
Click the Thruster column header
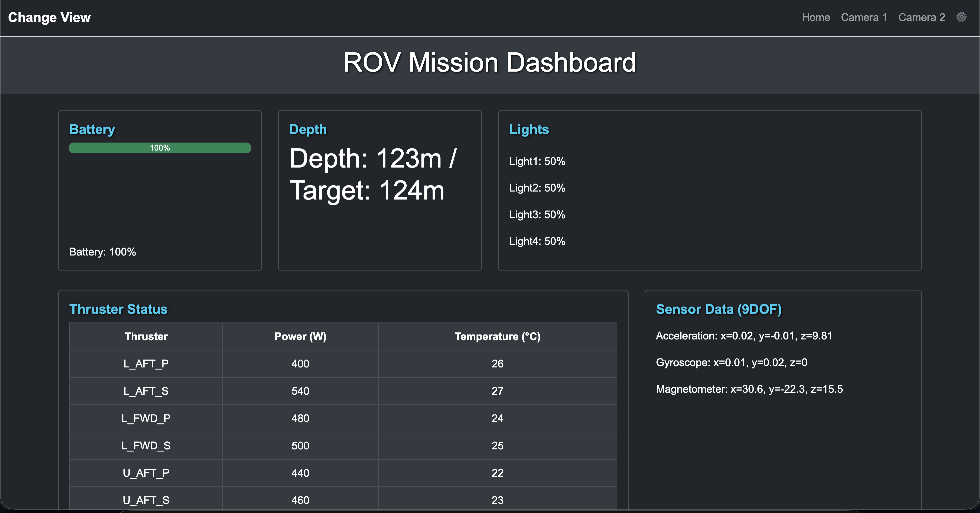(146, 336)
